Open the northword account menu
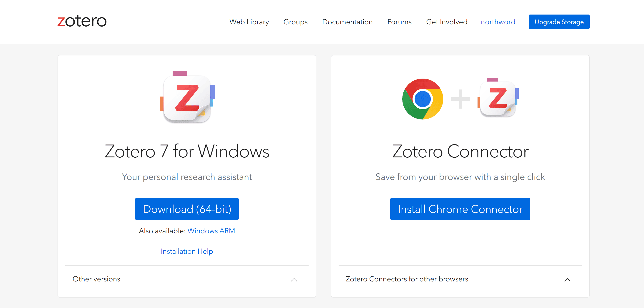The height and width of the screenshot is (308, 644). click(498, 22)
